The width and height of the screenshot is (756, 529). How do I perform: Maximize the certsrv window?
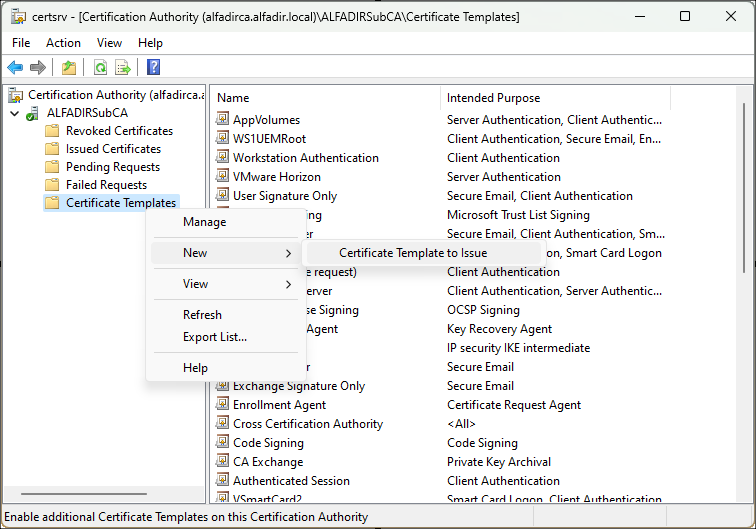pyautogui.click(x=685, y=16)
